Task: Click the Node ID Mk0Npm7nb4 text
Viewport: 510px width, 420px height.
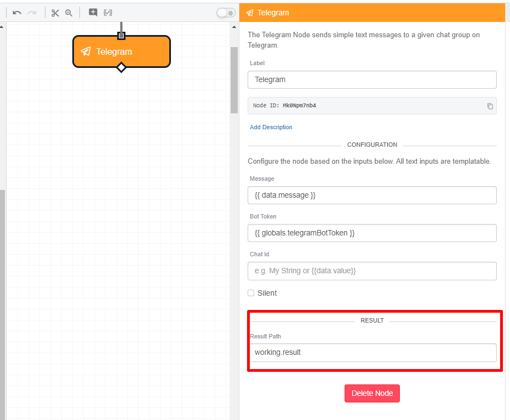Action: (x=285, y=106)
